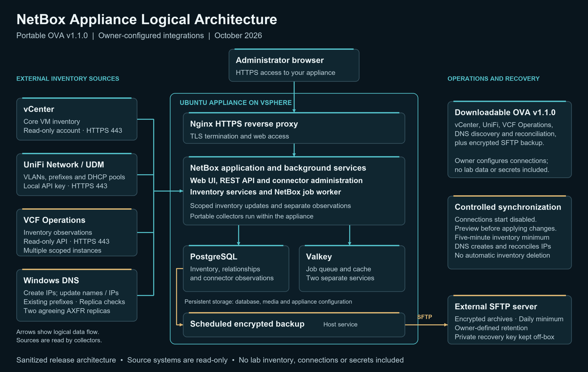The image size is (588, 372).
Task: Select the 'Windows DNS' box heading
Action: pyautogui.click(x=51, y=280)
